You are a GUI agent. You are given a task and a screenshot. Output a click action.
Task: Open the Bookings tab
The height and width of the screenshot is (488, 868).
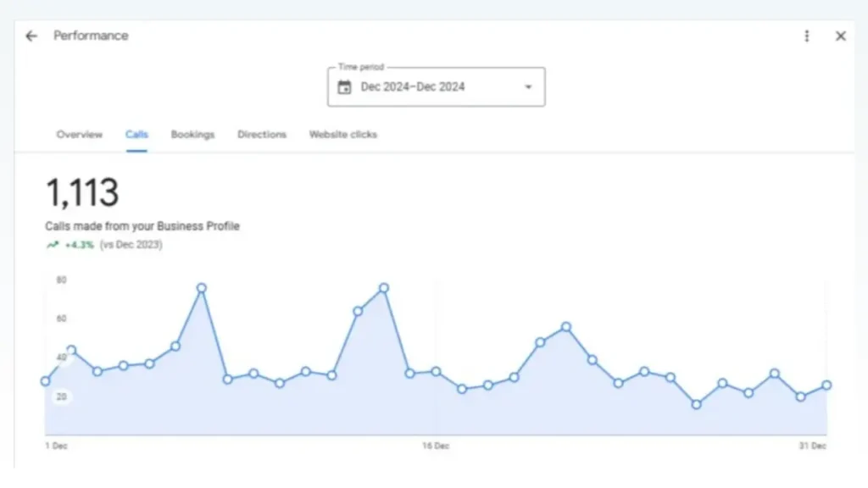tap(192, 135)
